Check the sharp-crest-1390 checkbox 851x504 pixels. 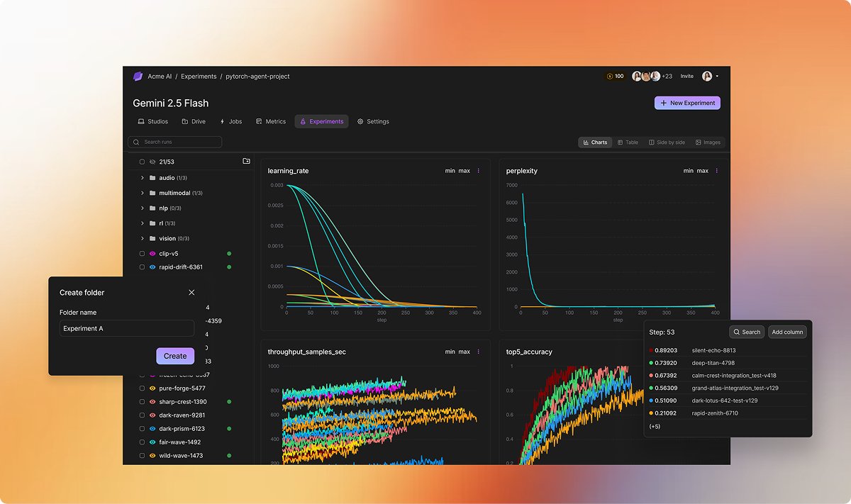pyautogui.click(x=142, y=402)
